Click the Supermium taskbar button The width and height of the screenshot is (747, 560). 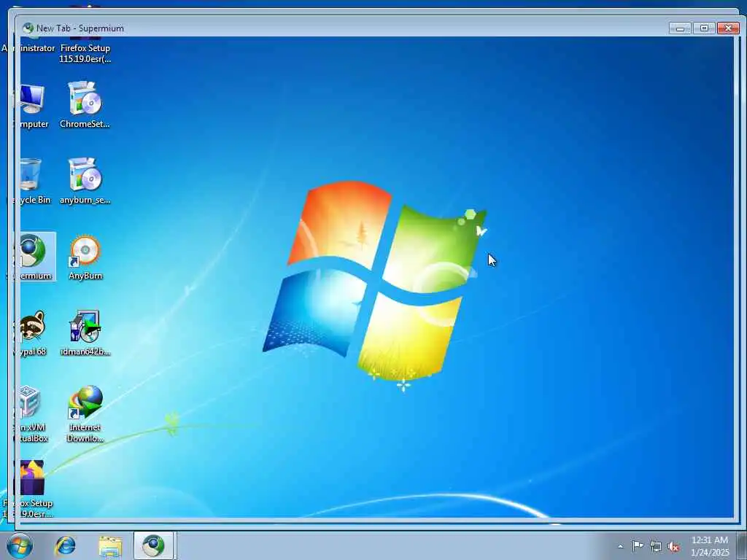point(154,545)
